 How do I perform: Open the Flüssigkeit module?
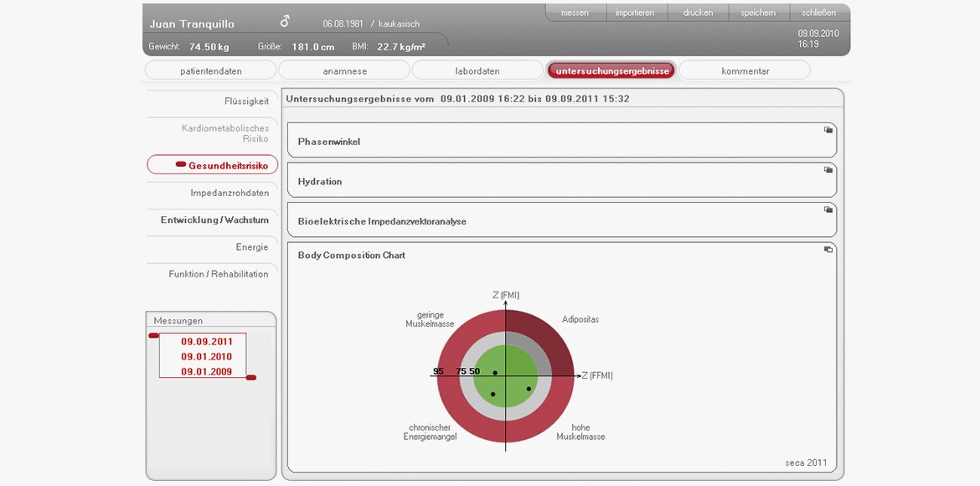246,101
